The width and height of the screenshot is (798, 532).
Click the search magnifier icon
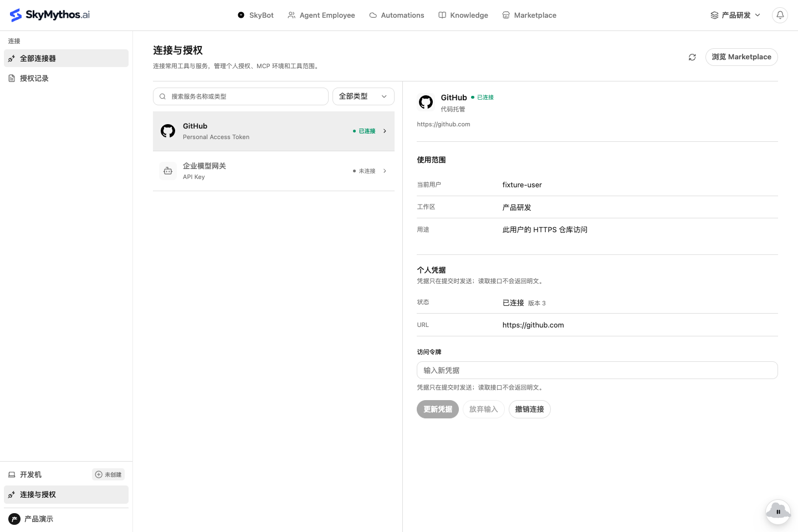(162, 96)
